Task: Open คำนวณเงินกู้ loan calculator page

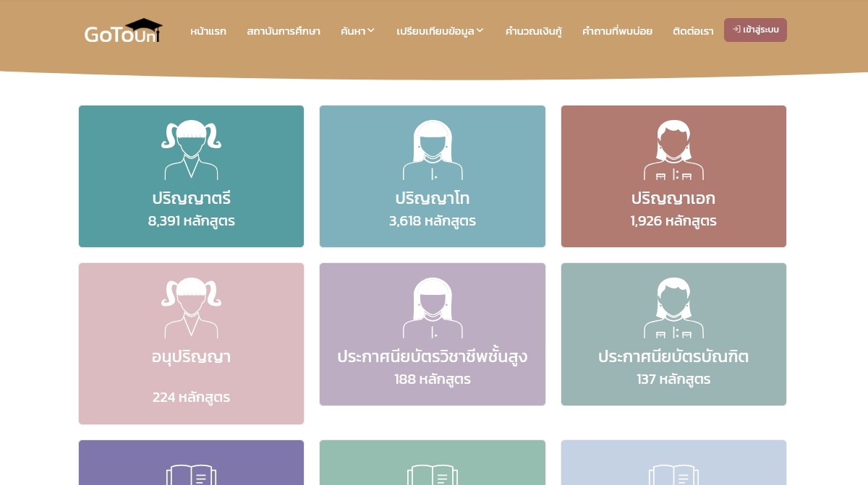Action: (533, 31)
